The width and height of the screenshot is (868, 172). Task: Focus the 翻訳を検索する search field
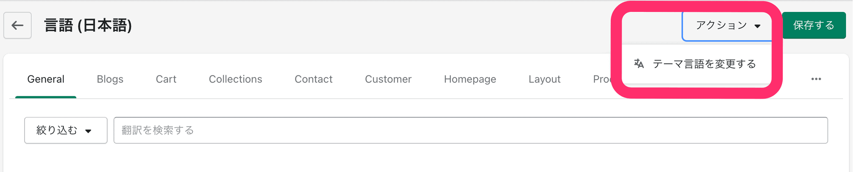[470, 130]
